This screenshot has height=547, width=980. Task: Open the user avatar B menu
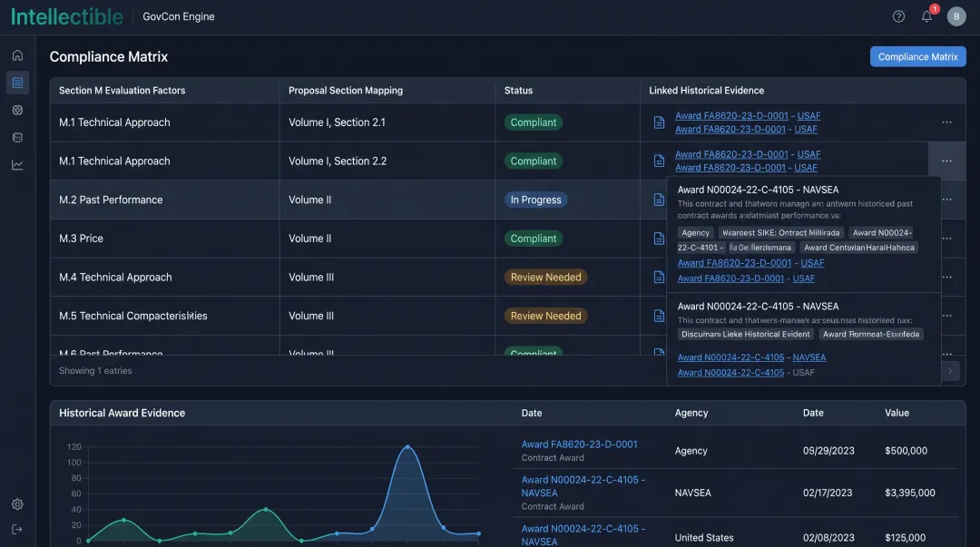point(955,17)
